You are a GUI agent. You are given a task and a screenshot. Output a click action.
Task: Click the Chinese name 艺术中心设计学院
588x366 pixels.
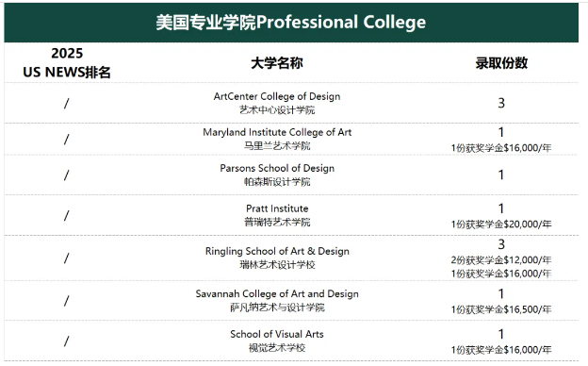click(x=277, y=110)
